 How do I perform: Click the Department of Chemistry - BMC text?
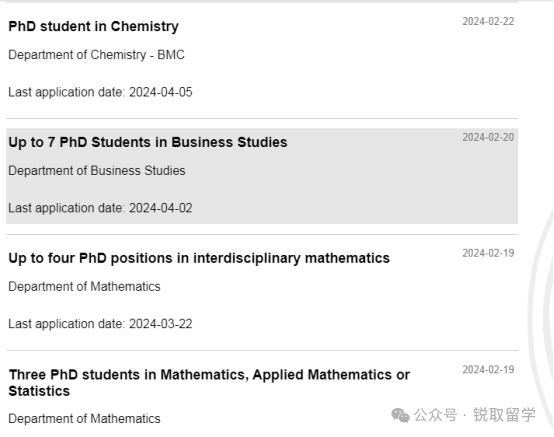pos(96,55)
